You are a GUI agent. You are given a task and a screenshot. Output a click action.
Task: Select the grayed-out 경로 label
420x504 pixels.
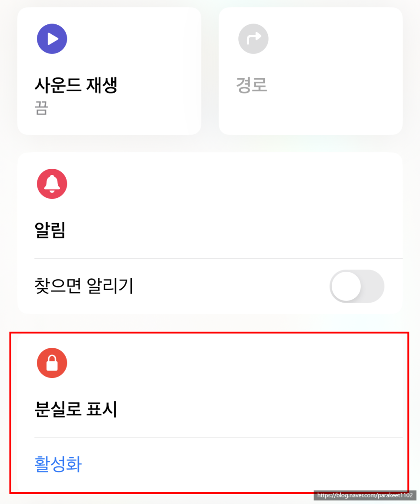252,85
